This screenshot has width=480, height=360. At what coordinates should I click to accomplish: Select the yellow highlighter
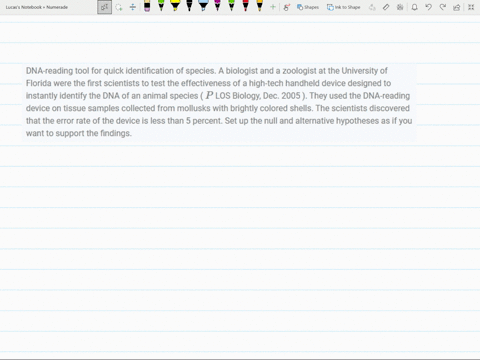175,6
